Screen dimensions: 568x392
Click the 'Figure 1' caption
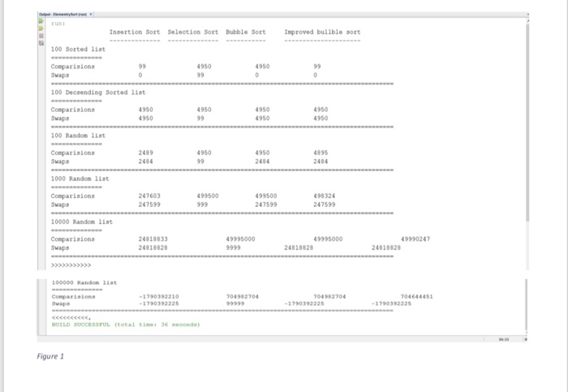50,356
